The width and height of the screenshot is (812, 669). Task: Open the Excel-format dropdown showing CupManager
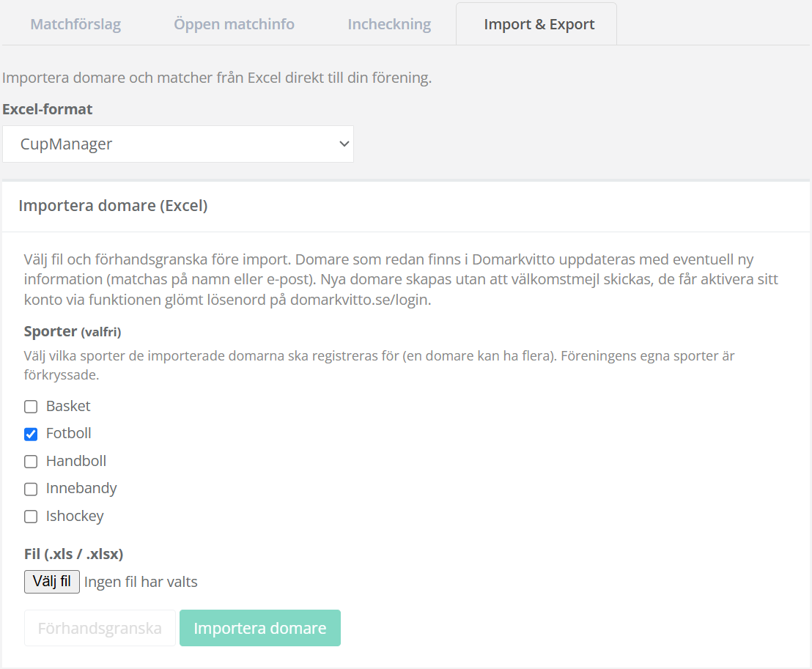tap(178, 144)
